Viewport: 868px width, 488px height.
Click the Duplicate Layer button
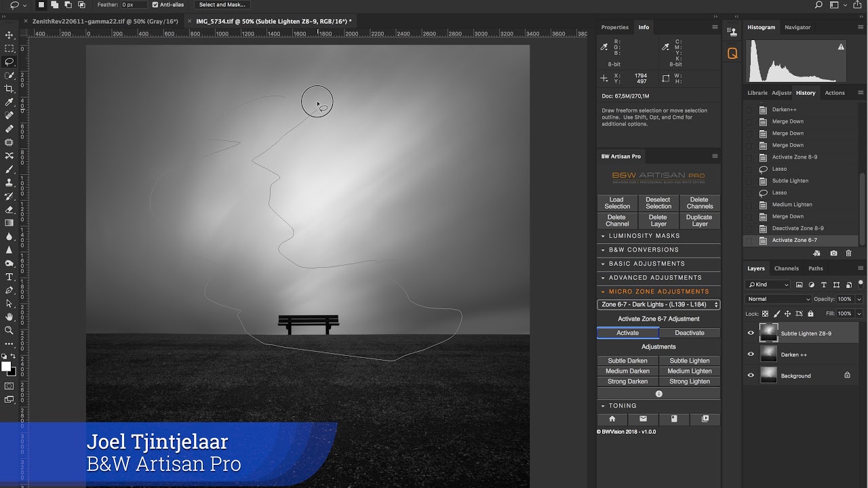click(699, 220)
